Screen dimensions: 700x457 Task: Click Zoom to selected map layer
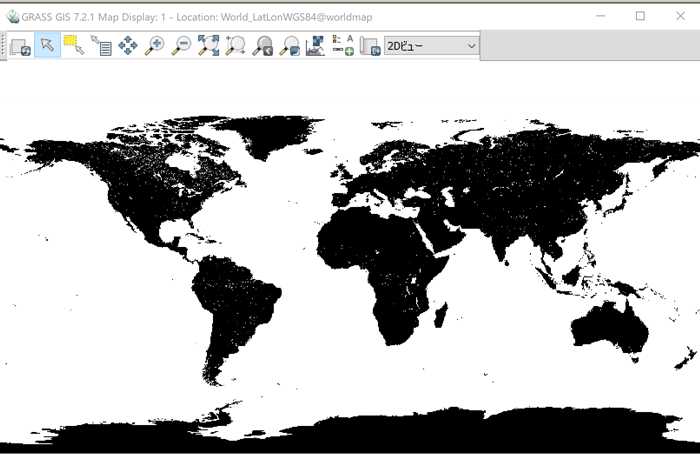coord(208,46)
